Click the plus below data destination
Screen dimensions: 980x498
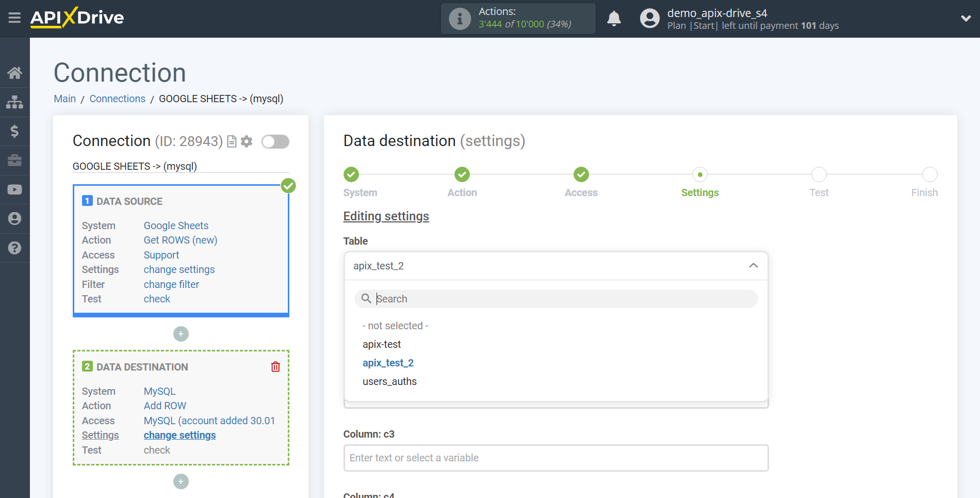tap(181, 481)
